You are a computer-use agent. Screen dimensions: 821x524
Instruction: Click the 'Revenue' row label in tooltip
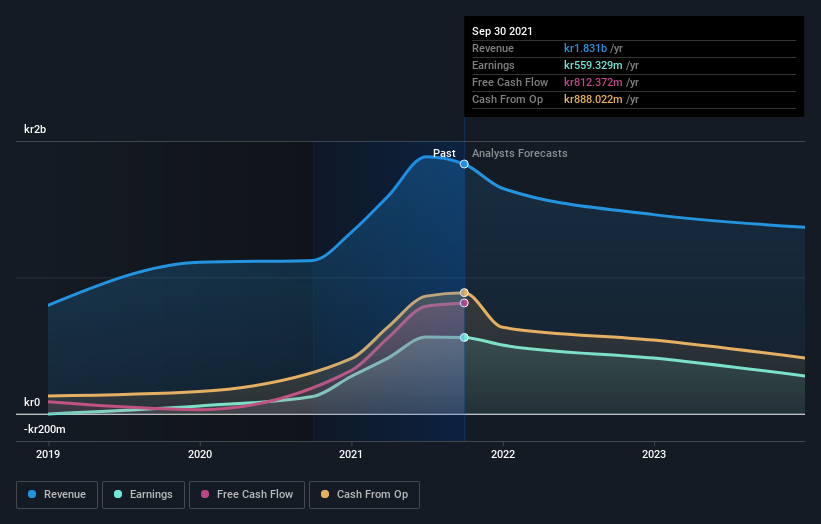point(493,48)
